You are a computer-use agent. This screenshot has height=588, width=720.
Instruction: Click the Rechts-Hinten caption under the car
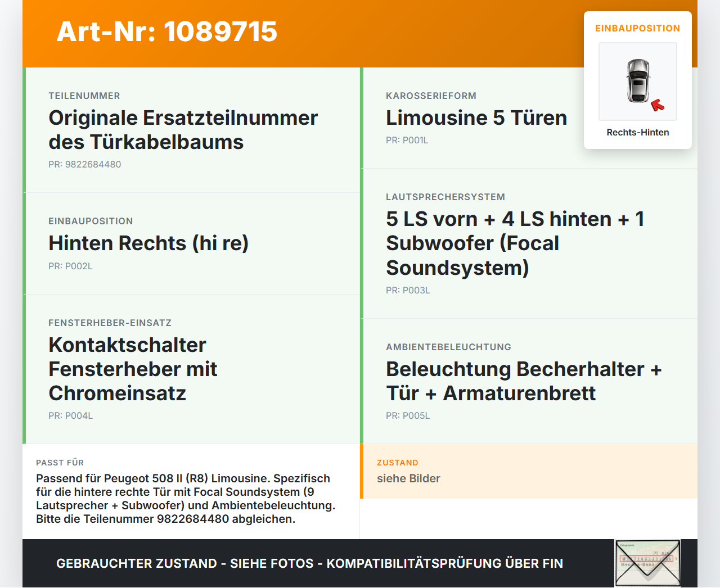pyautogui.click(x=638, y=132)
